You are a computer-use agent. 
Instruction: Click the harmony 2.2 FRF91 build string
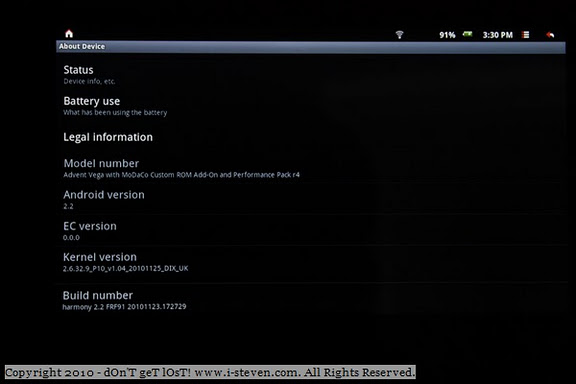(x=124, y=307)
